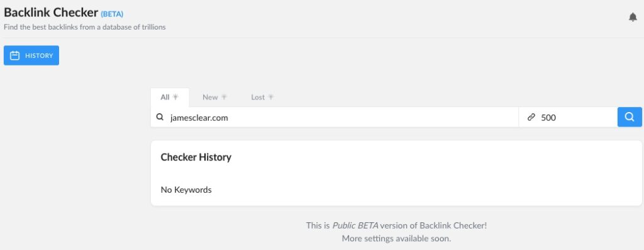Click the No Keywords text

(x=186, y=190)
